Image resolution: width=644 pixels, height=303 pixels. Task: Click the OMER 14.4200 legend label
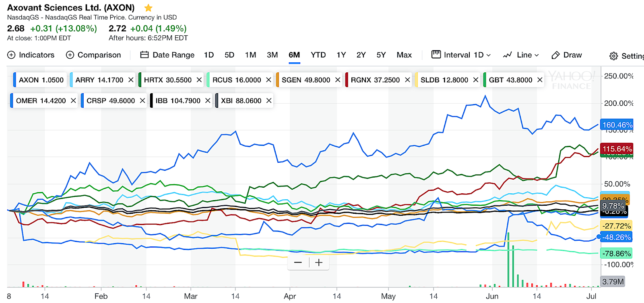click(x=41, y=100)
